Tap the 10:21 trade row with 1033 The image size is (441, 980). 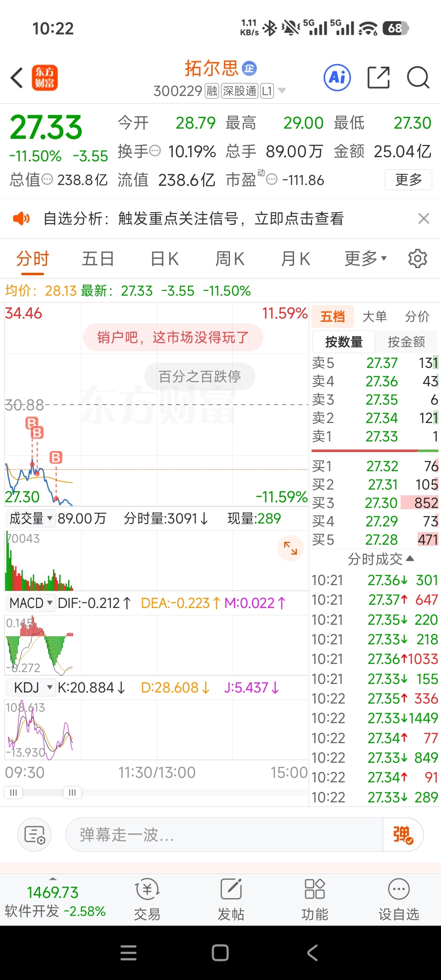point(375,659)
